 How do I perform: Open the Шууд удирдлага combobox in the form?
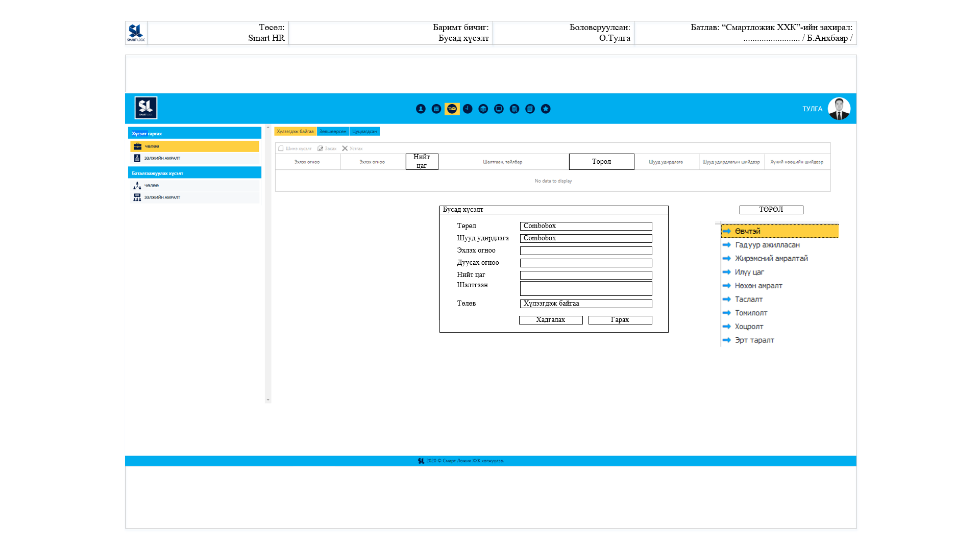586,238
